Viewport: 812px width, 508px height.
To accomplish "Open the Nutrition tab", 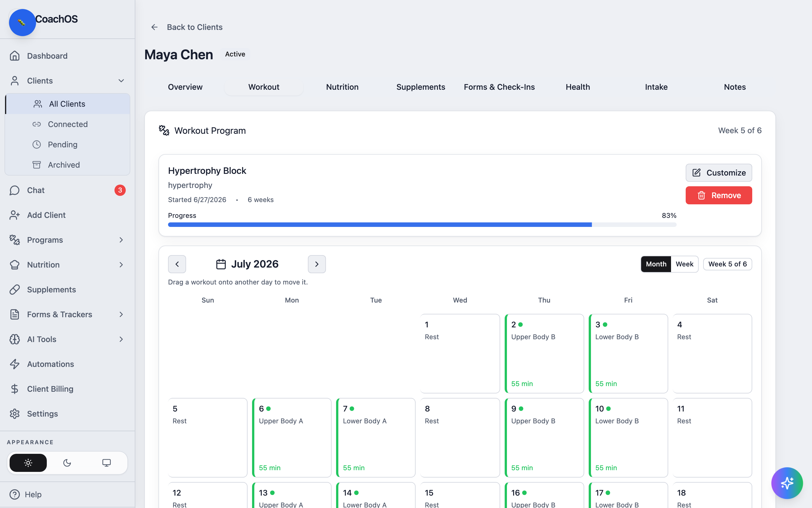I will [342, 87].
